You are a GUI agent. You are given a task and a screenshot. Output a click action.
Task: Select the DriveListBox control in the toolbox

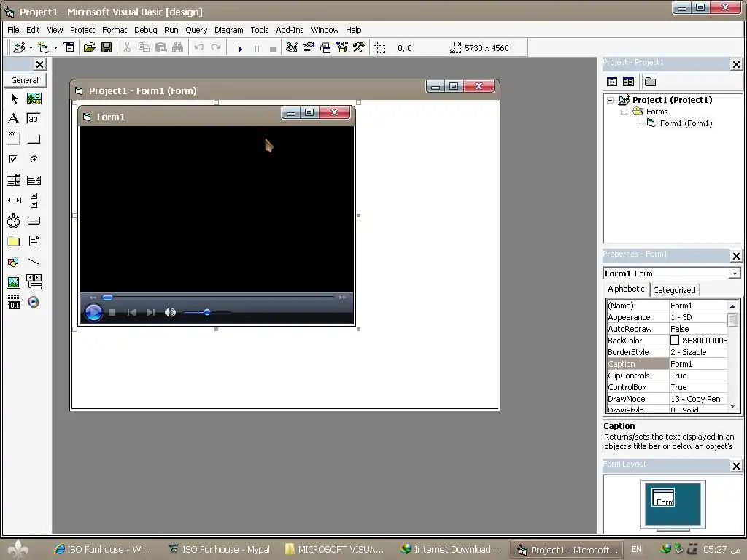pyautogui.click(x=34, y=220)
